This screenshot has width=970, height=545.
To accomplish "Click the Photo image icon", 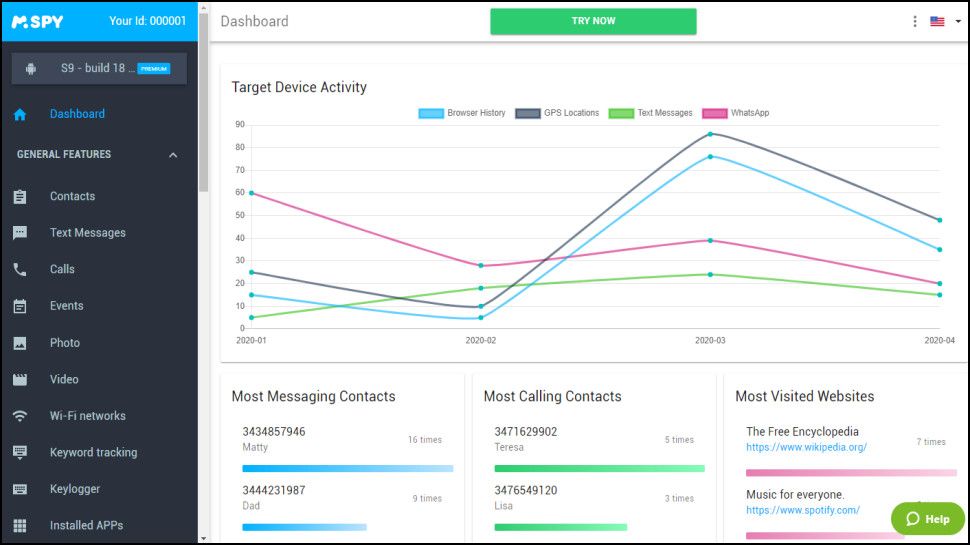I will (20, 343).
